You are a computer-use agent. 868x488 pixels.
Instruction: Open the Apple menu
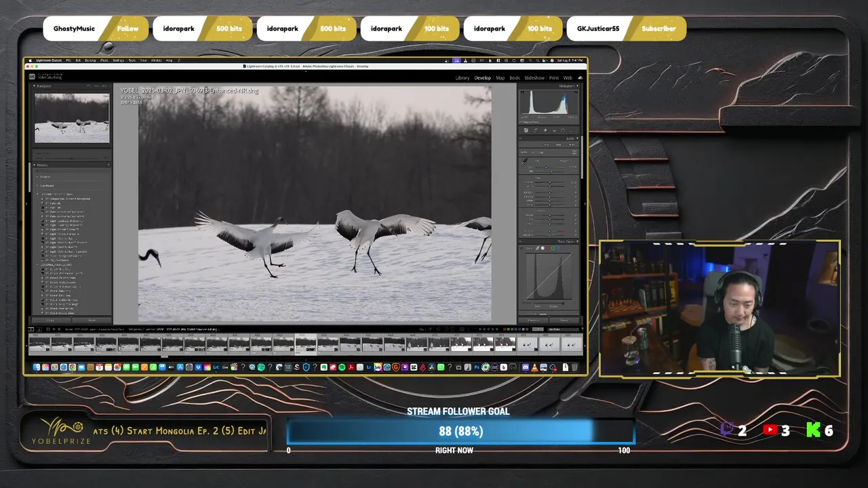tap(31, 60)
